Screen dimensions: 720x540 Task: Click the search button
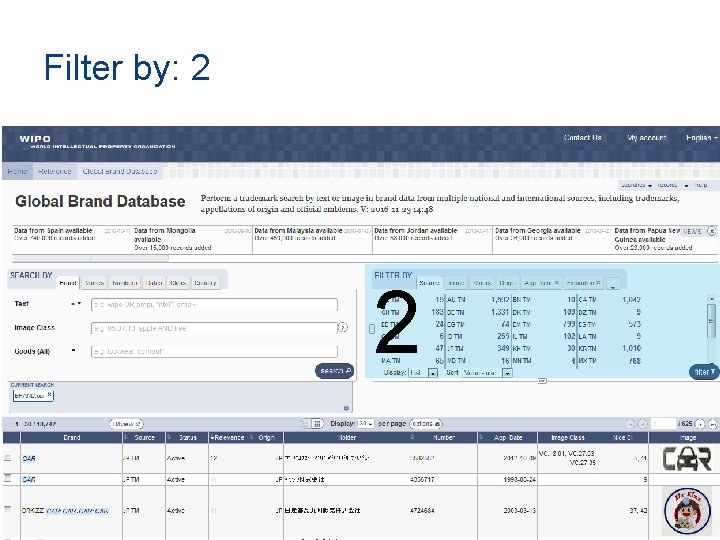coord(335,371)
